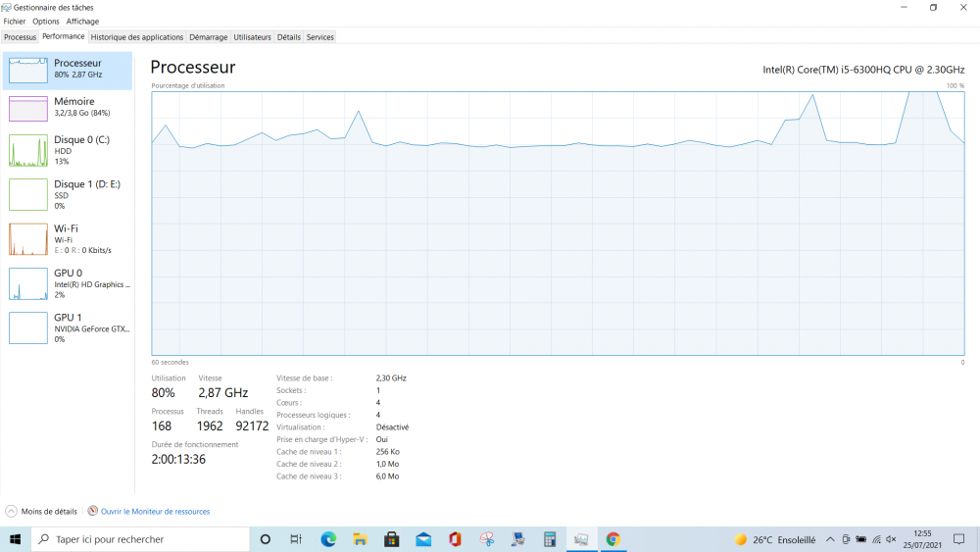The image size is (980, 552).
Task: Click the CPU usage graph area
Action: (x=558, y=224)
